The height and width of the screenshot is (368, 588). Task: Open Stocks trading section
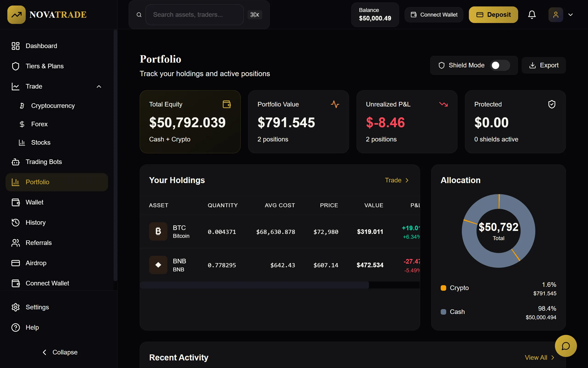[x=41, y=142]
